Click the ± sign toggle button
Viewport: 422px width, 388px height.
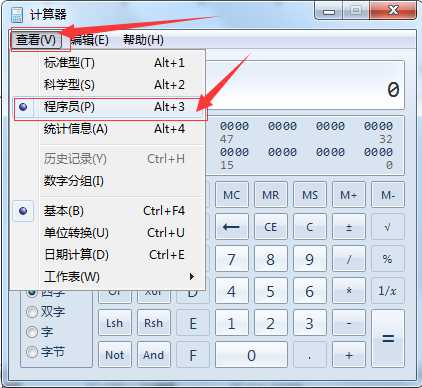coord(349,227)
